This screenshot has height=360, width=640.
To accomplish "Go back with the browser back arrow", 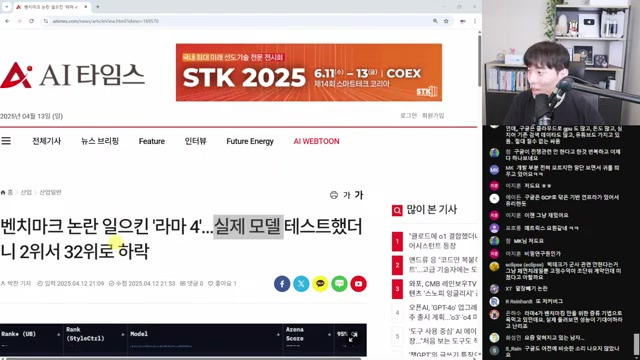I will tap(7, 21).
